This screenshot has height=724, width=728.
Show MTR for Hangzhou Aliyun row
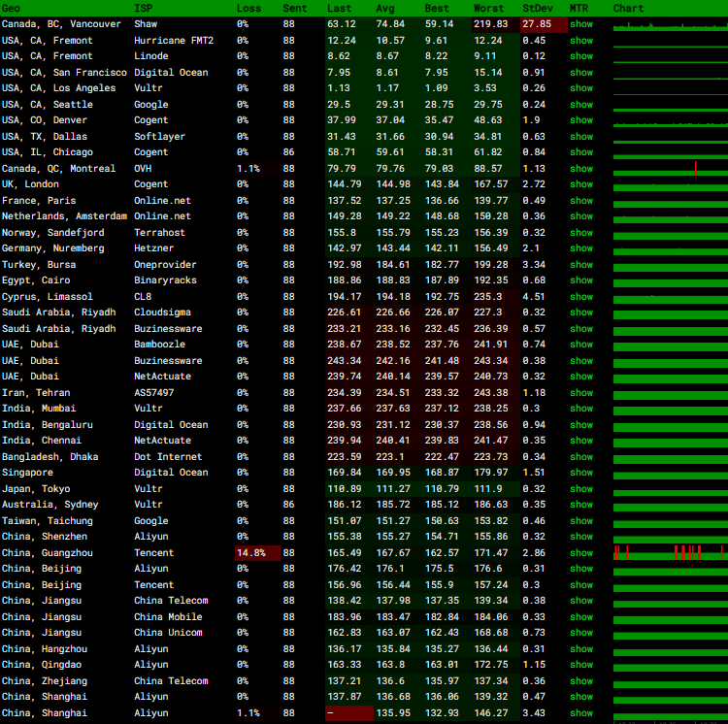(x=581, y=649)
